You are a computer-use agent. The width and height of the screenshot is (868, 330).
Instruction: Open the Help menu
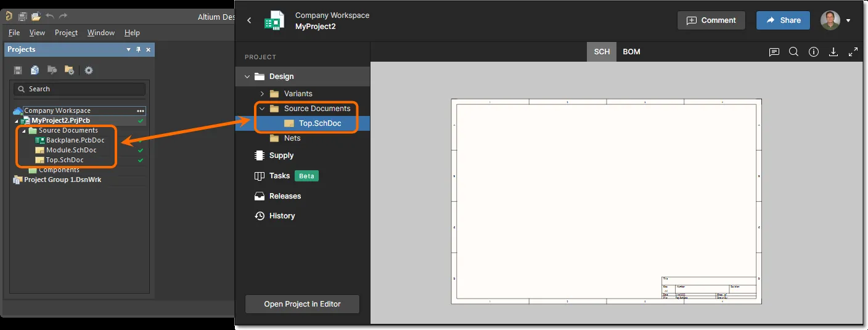click(132, 33)
